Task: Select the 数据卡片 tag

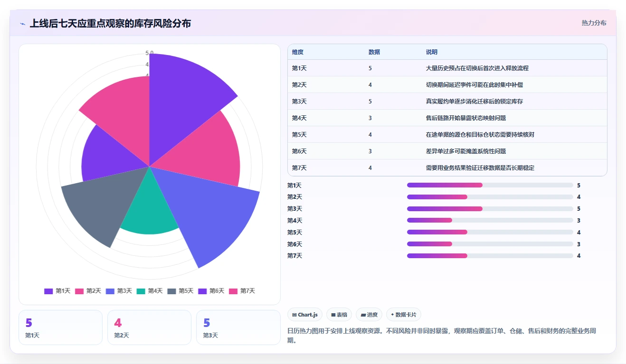Action: tap(404, 315)
